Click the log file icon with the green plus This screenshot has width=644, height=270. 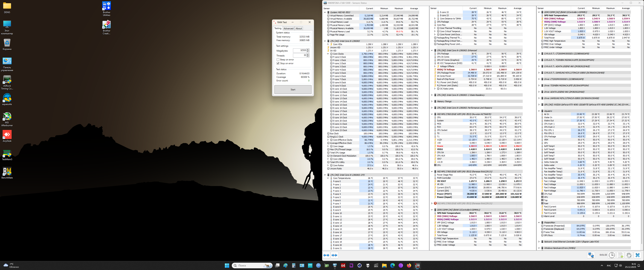[620, 255]
